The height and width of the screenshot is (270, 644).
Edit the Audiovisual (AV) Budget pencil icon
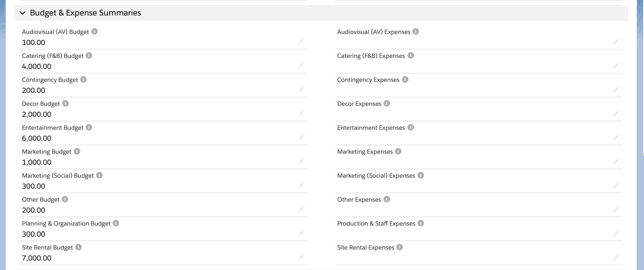pos(301,41)
